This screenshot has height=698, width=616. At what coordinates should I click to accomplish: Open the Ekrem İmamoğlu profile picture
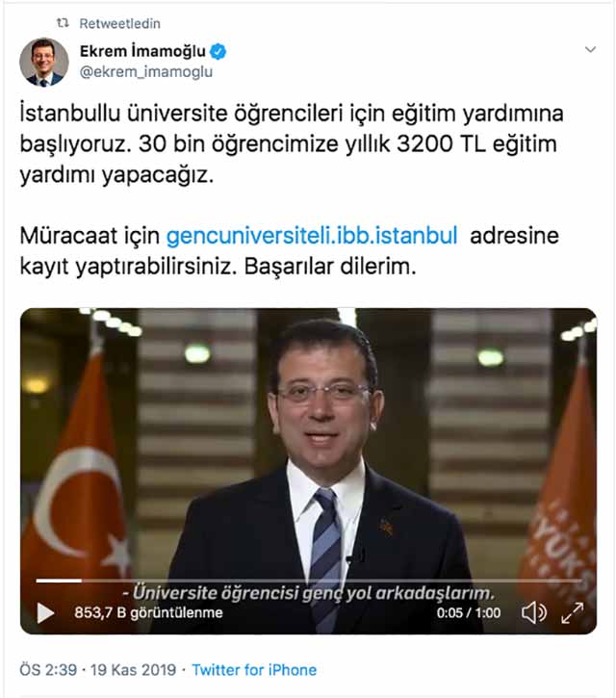click(x=44, y=62)
